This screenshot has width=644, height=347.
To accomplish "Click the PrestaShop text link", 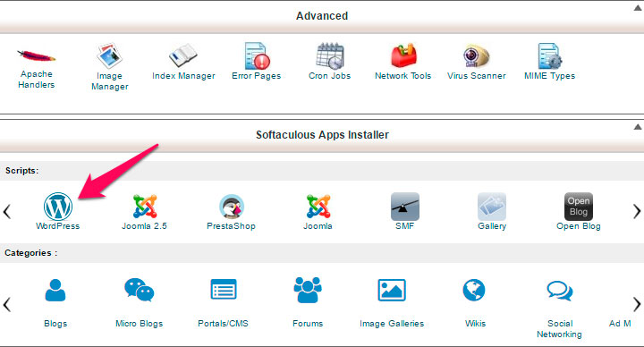I will coord(232,226).
